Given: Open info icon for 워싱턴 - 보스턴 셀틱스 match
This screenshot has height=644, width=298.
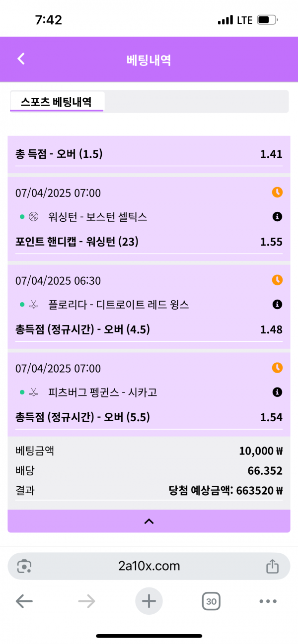Looking at the screenshot, I should click(277, 217).
